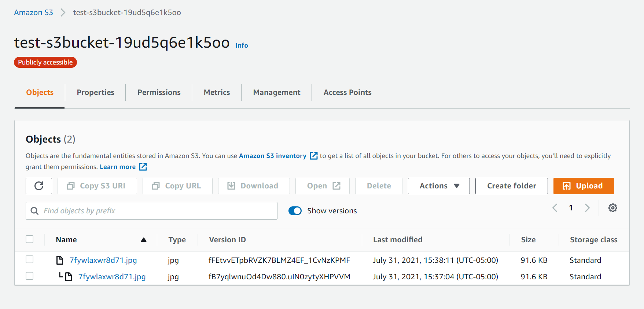The image size is (644, 309).
Task: Click breadcrumb chevron separator
Action: coord(63,12)
